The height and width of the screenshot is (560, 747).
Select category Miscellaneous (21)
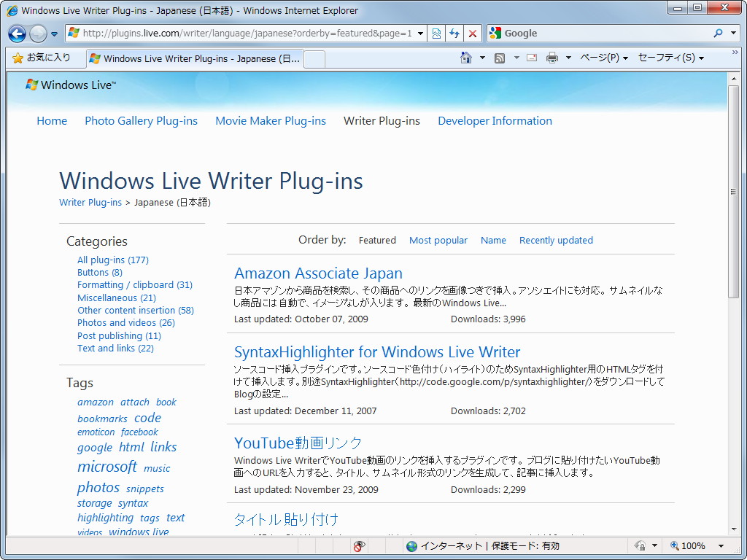[x=117, y=297]
